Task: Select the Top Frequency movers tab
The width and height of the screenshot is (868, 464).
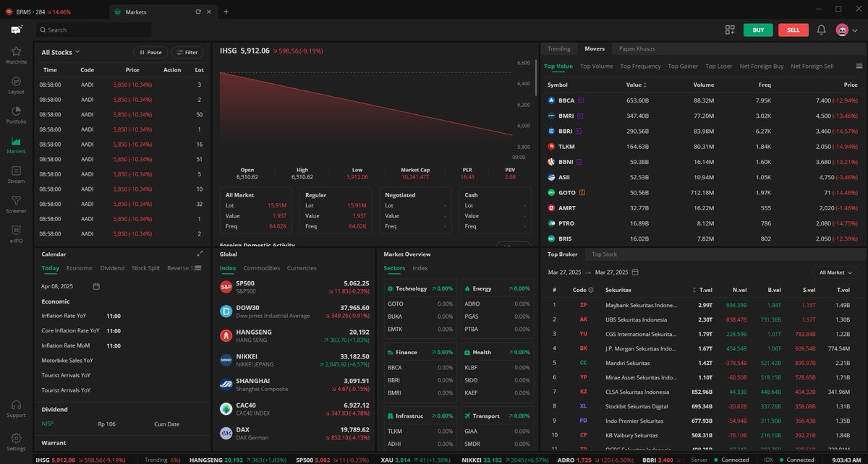Action: pos(640,66)
